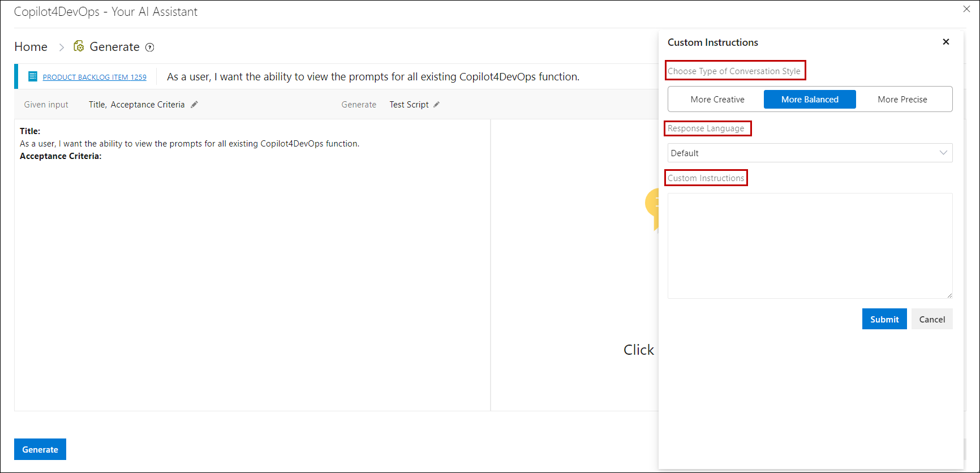Click the 'Acceptance Criteria:' heading in content

coord(61,156)
